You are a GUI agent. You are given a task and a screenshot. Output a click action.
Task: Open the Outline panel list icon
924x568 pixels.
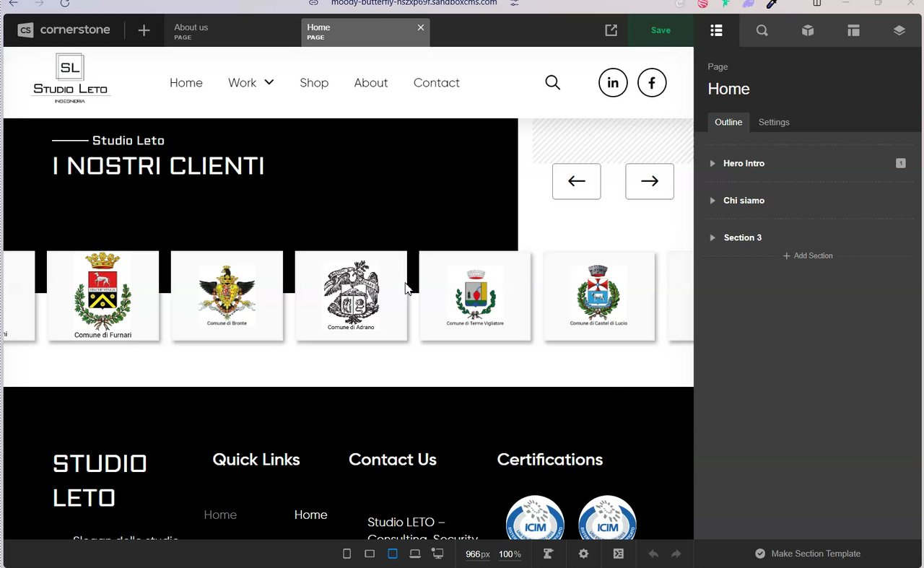[716, 30]
